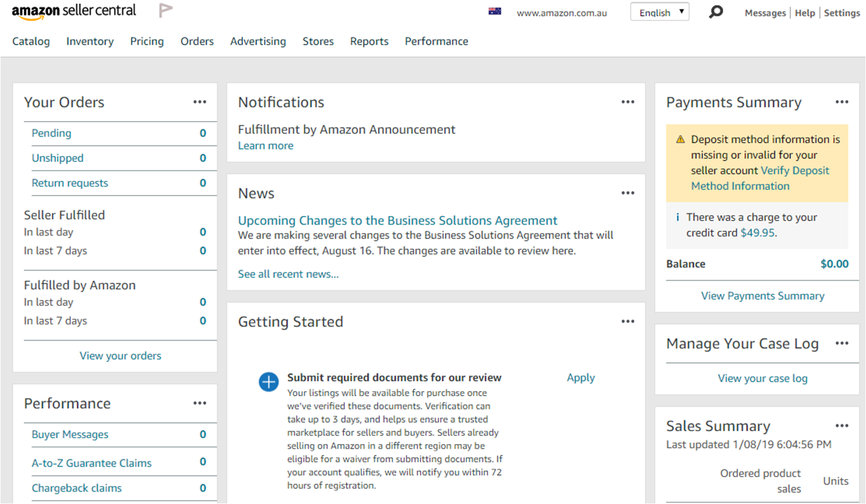Open the English language dropdown
Screen dimensions: 866x504
click(x=660, y=12)
